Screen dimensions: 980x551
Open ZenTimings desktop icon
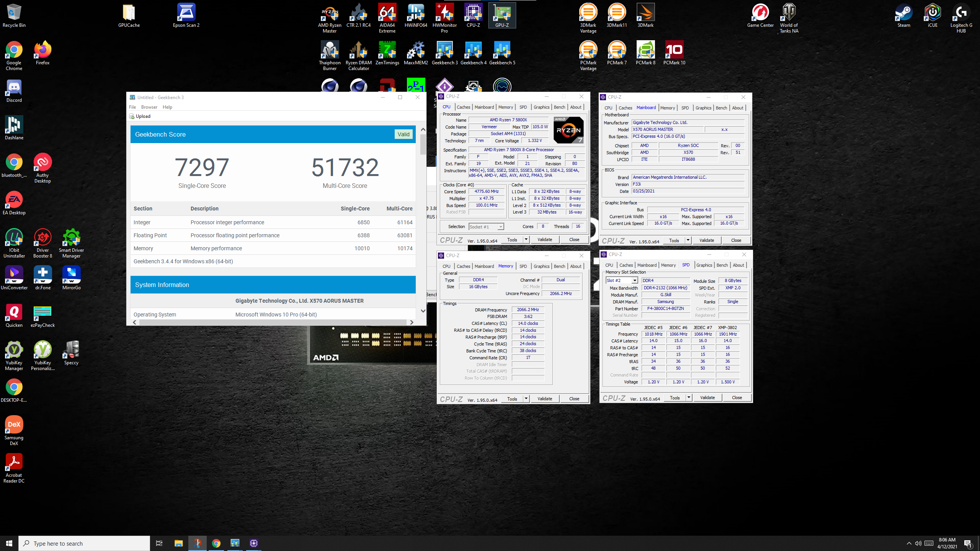click(387, 54)
